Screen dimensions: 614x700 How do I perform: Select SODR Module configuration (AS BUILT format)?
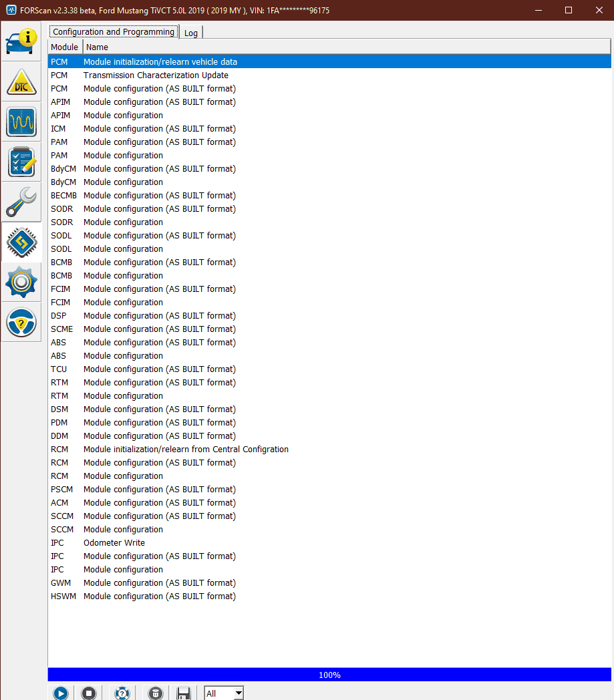[329, 208]
